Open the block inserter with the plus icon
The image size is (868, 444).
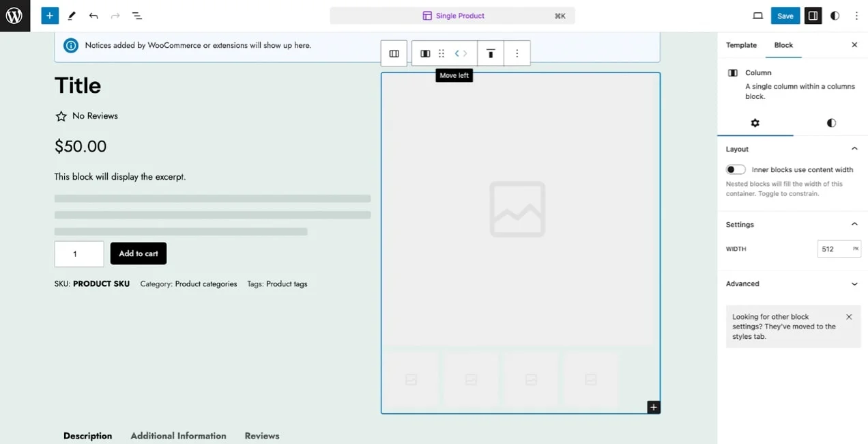pos(49,15)
